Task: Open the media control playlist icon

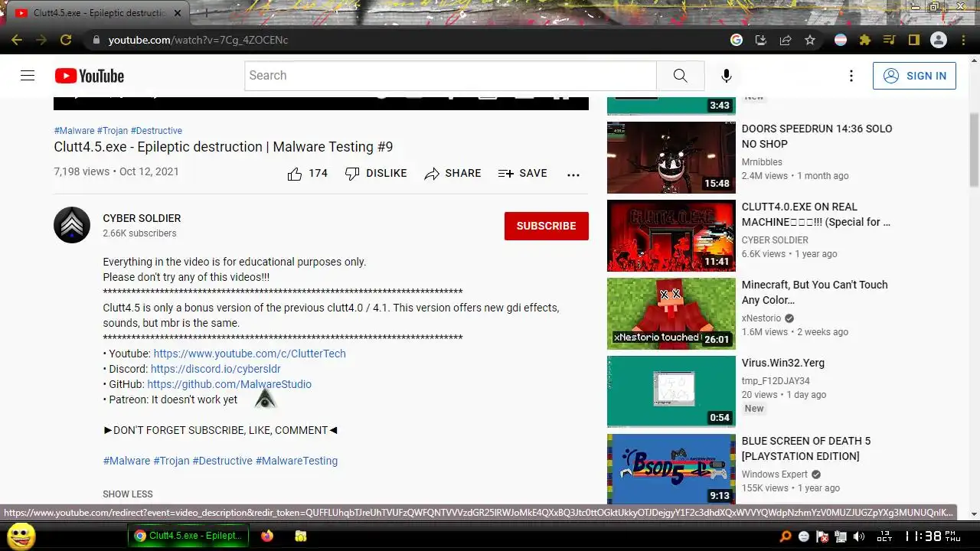Action: click(889, 40)
